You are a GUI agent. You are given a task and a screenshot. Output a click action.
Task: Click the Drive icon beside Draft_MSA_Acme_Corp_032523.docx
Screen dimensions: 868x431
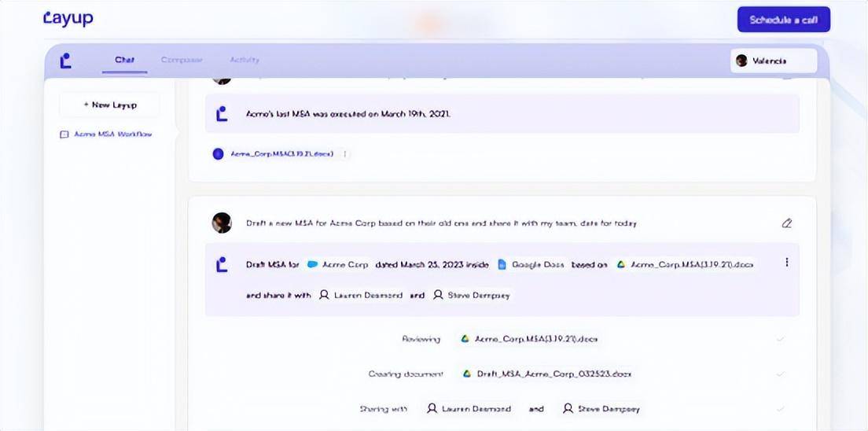click(467, 374)
